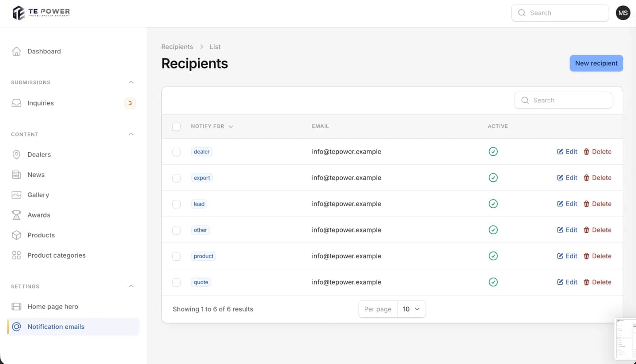This screenshot has width=636, height=364.
Task: Delete the export recipient
Action: point(597,178)
